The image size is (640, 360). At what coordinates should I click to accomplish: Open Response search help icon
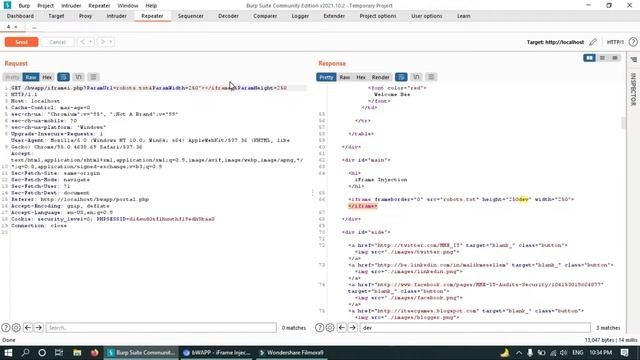320,327
